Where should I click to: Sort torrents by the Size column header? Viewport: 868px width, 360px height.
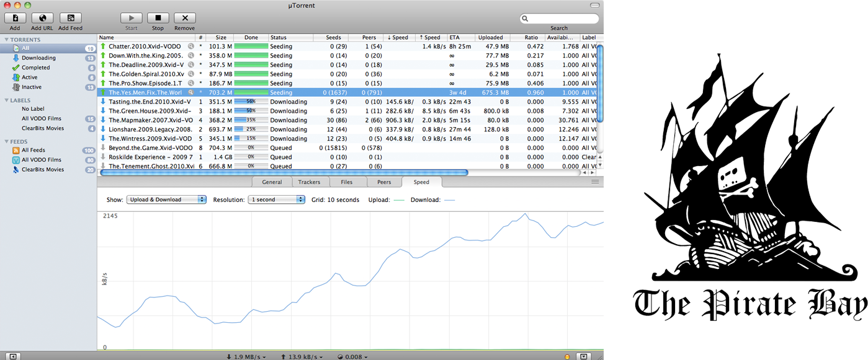[220, 38]
